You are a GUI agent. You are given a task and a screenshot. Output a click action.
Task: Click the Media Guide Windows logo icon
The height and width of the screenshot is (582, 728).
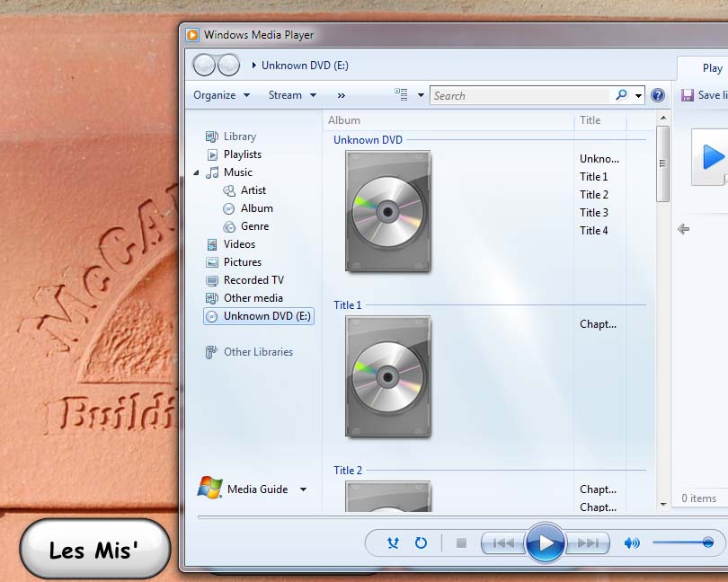(209, 488)
